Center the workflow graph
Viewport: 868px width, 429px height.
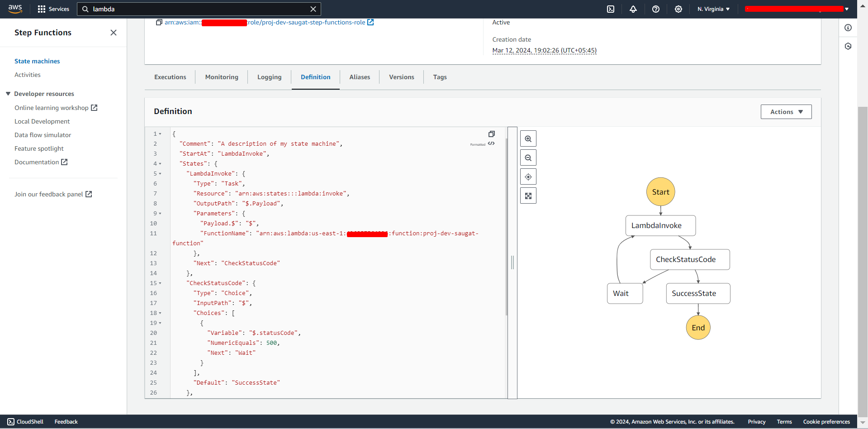point(528,177)
